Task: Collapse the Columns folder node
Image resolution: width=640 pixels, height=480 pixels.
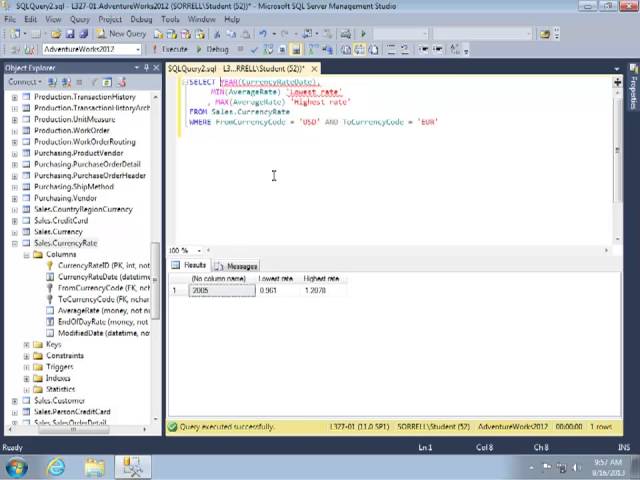Action: pos(27,255)
